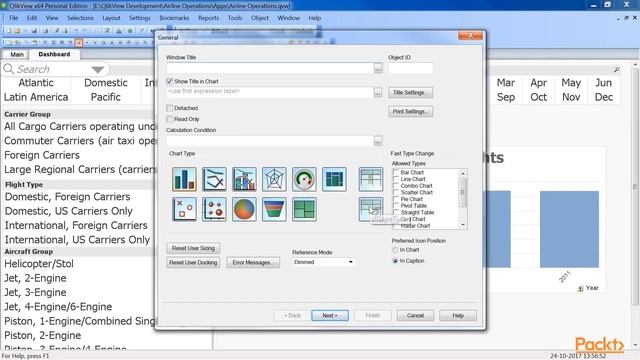Image resolution: width=640 pixels, height=360 pixels.
Task: Select the Bar Chart type icon
Action: click(x=184, y=179)
